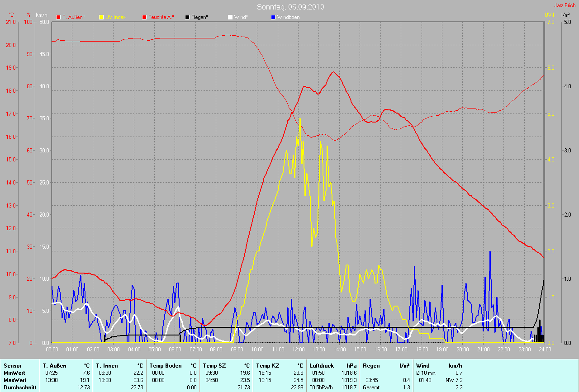Click the Temp KZ maximum value '24.5'
Screen dimensions: 579x392
click(x=299, y=380)
